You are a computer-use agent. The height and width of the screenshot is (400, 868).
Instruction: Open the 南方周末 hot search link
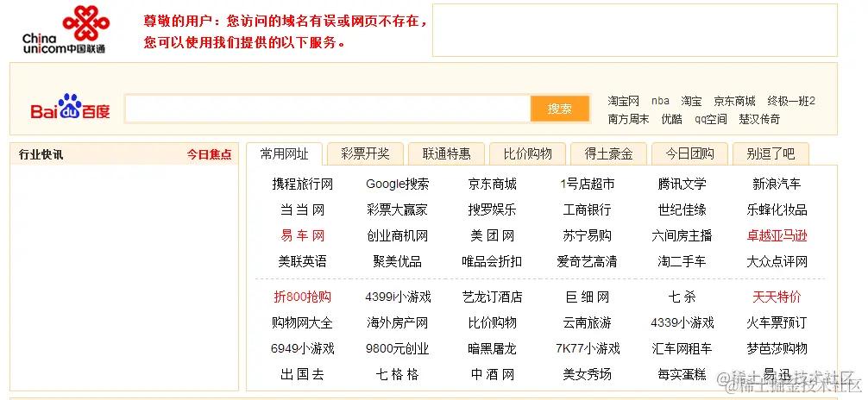[x=628, y=119]
